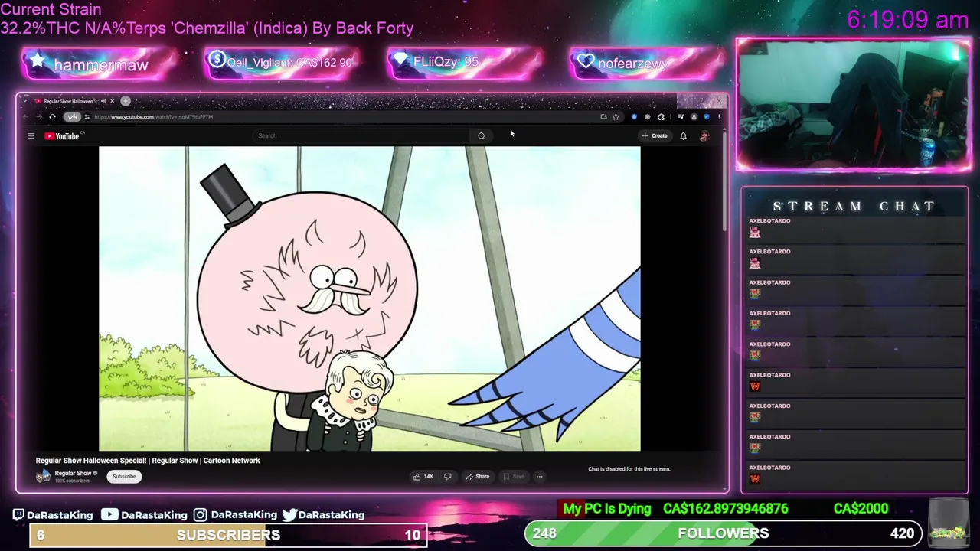Image resolution: width=980 pixels, height=551 pixels.
Task: Like the video with 14K likes
Action: click(x=423, y=477)
